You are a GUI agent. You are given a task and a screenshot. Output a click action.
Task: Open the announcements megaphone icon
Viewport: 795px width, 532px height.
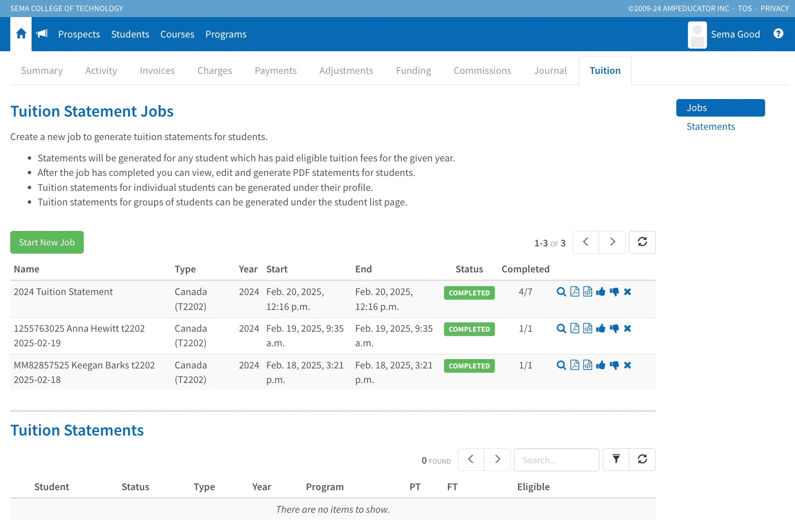pos(42,34)
